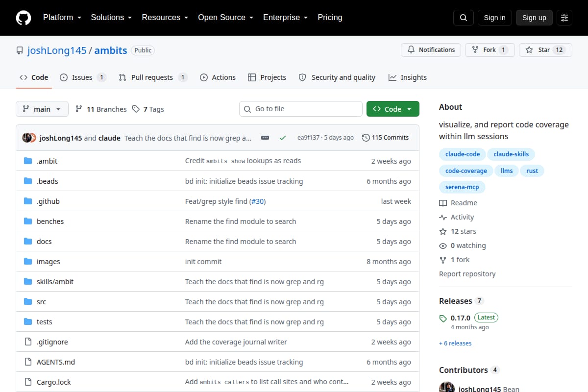
Task: Star the ambits repository
Action: point(545,50)
